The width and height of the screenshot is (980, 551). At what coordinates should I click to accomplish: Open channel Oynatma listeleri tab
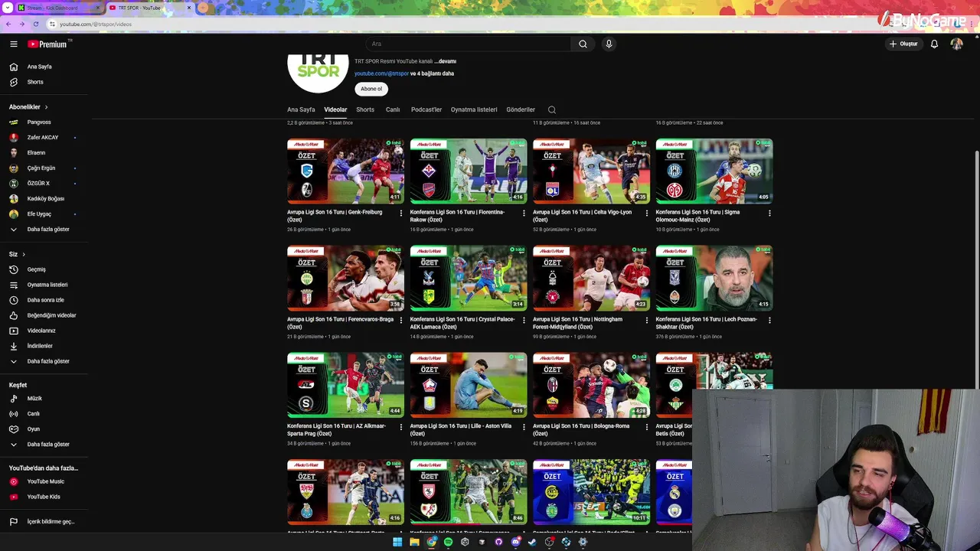[474, 109]
